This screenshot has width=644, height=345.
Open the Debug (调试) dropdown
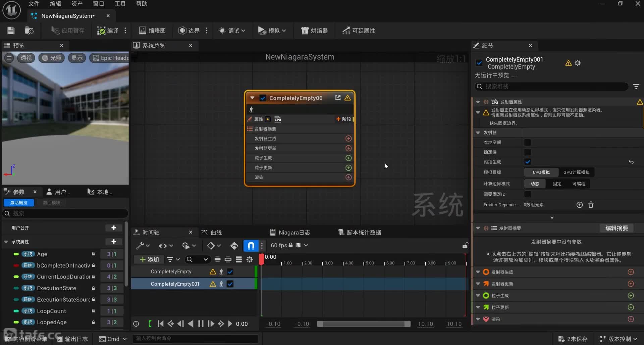[x=232, y=31]
